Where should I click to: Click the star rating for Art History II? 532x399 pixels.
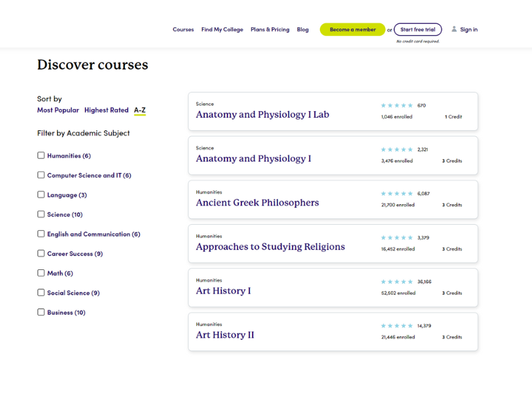coord(397,326)
